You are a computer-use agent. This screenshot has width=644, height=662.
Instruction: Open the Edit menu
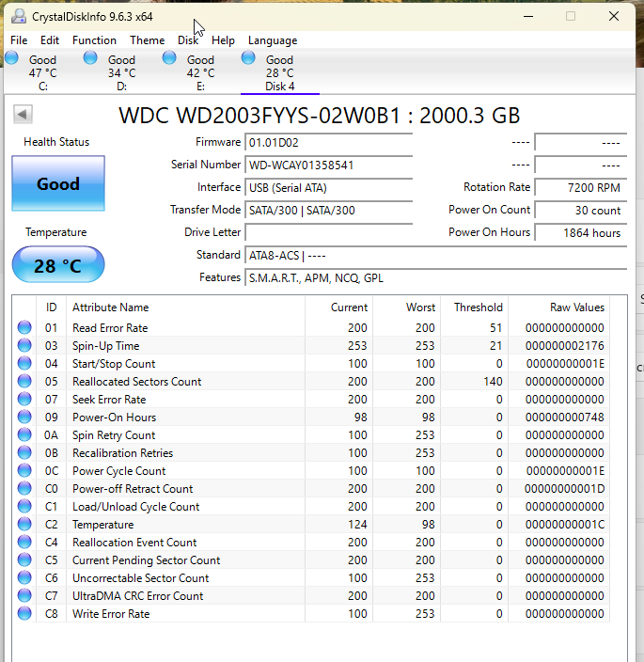tap(50, 40)
